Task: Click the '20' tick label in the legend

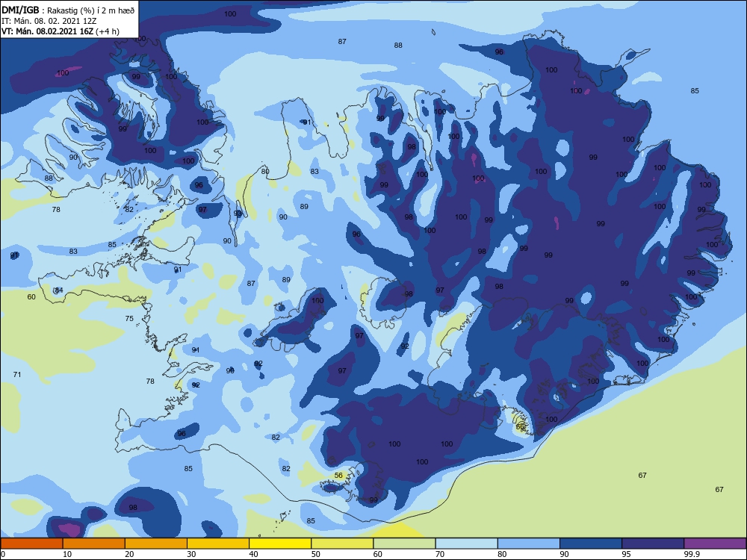Action: [129, 554]
